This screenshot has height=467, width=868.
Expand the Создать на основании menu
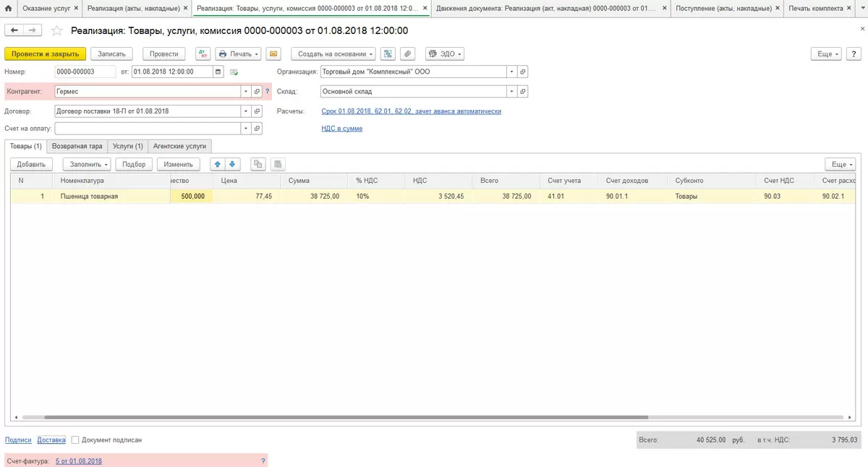[x=334, y=54]
